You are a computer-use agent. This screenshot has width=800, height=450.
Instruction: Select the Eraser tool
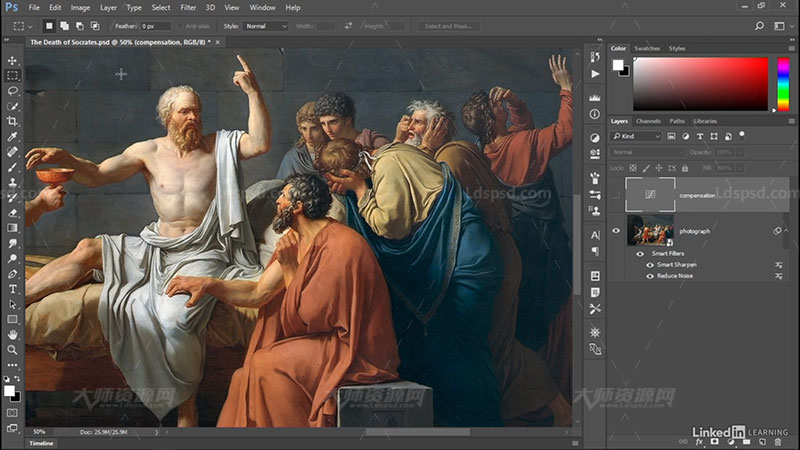[x=12, y=213]
